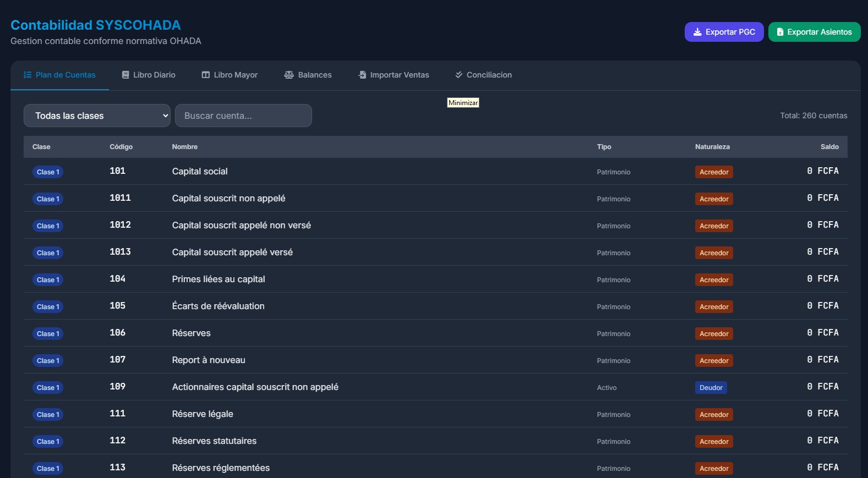Click the Activo type for account 109
The image size is (868, 478).
tap(607, 388)
